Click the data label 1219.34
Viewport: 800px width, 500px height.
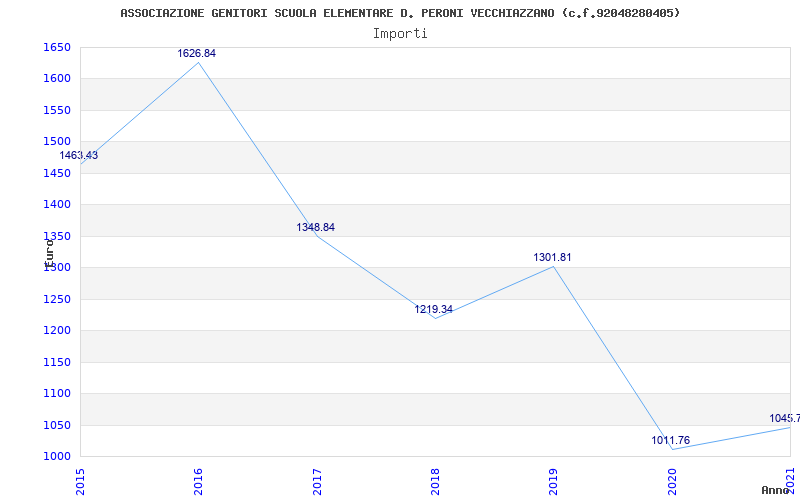433,309
